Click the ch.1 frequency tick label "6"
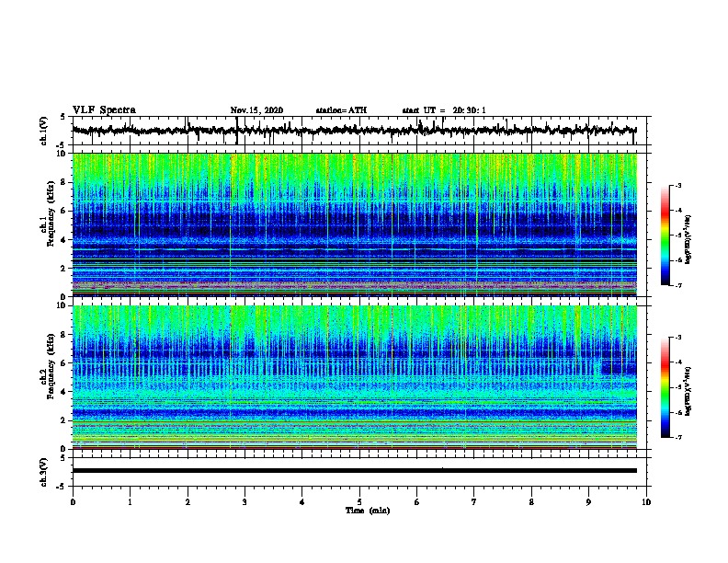728x563 pixels. [63, 211]
